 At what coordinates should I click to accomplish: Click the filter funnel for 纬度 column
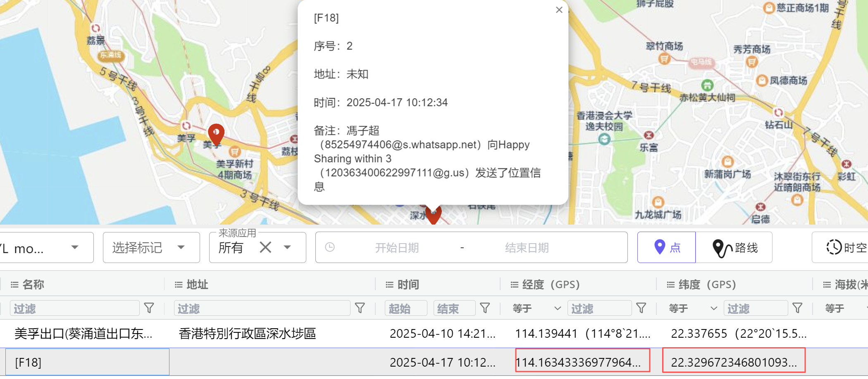[797, 308]
